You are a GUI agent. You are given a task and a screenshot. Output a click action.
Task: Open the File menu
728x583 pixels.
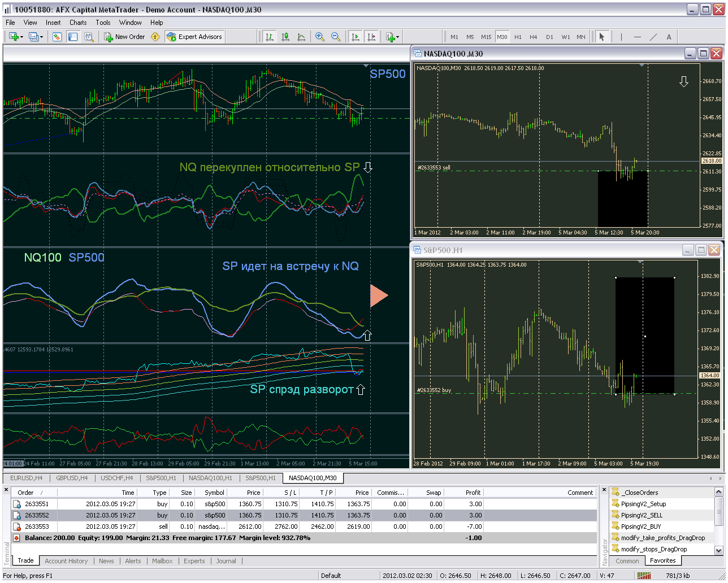coord(10,23)
